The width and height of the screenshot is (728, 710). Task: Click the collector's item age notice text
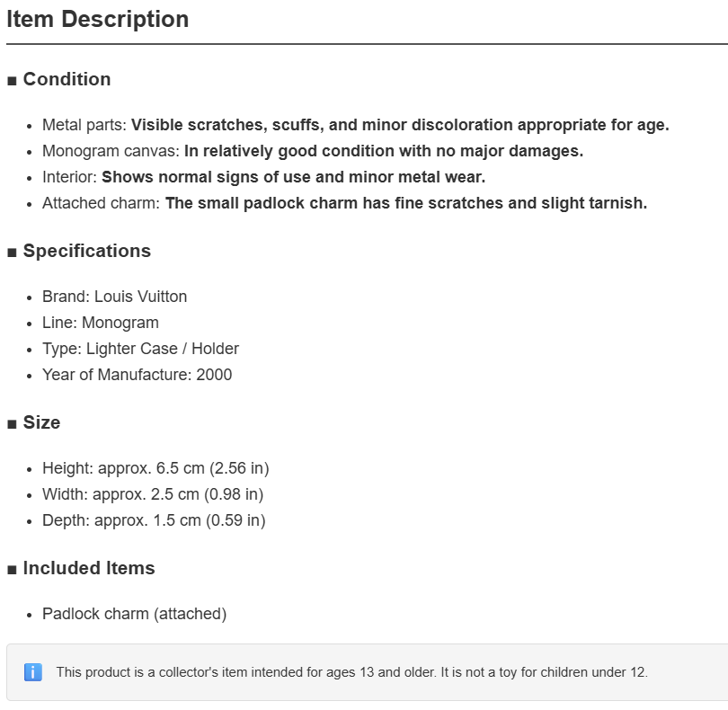point(352,672)
